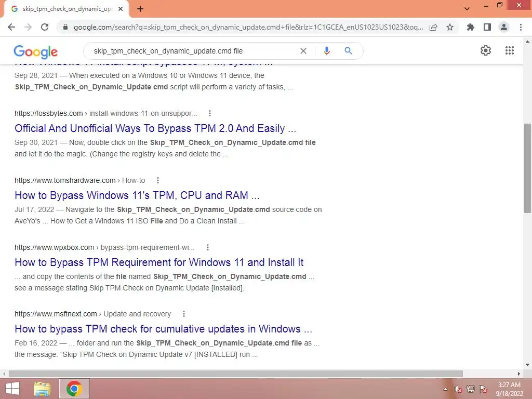Open the Windows Start button
Screen dimensions: 532x399
click(x=12, y=389)
